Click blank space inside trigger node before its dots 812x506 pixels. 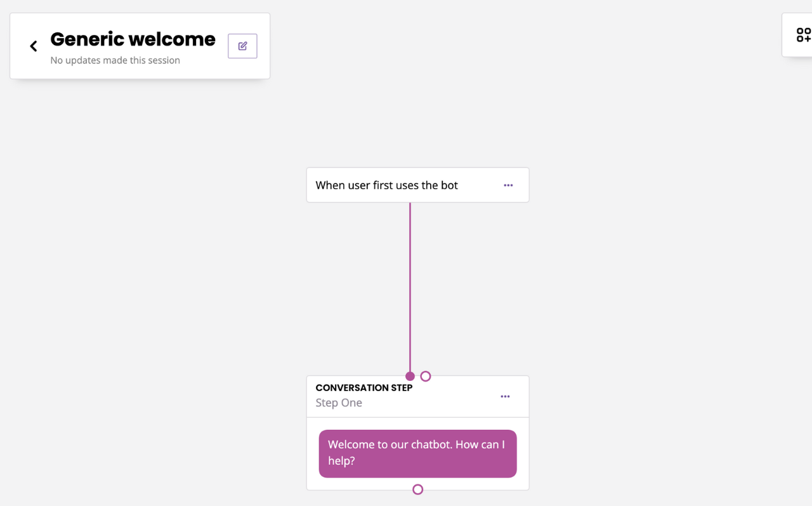(x=480, y=185)
